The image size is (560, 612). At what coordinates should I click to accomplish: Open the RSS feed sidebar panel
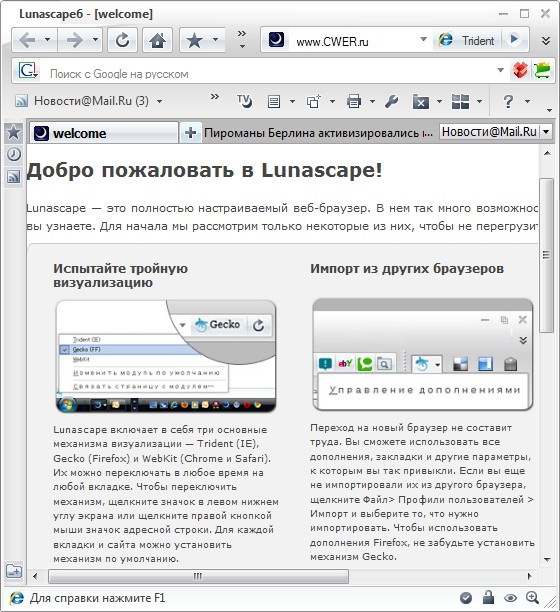click(x=14, y=177)
